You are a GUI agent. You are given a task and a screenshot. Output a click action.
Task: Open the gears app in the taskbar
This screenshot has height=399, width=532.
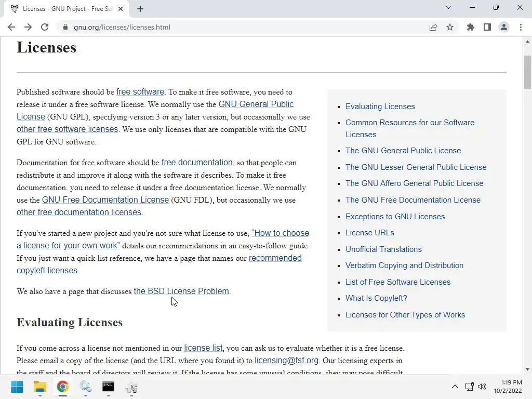86,387
